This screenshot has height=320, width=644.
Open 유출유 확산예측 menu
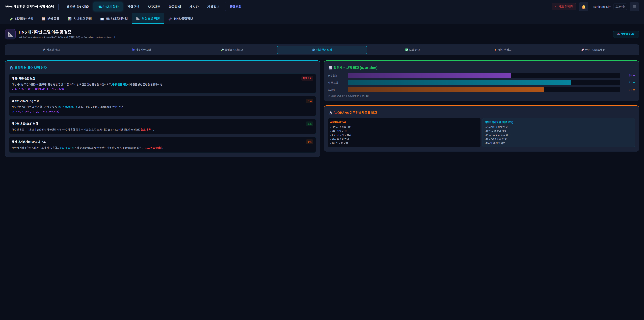point(77,7)
